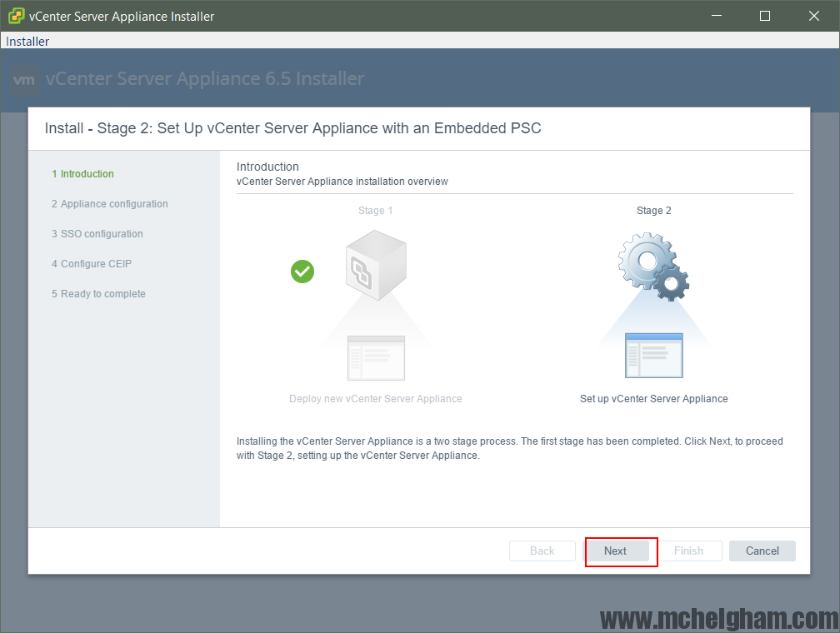This screenshot has height=633, width=840.
Task: Click 'Set up vCenter Server Appliance' caption
Action: tap(653, 399)
